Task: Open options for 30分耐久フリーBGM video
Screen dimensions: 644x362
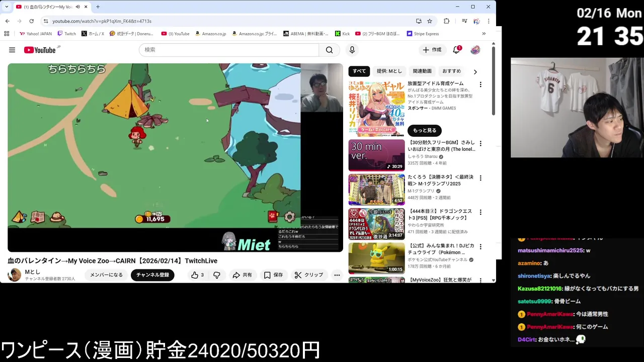Action: (x=480, y=144)
